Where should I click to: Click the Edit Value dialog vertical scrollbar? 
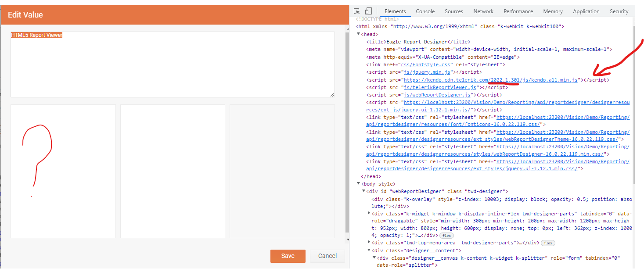[x=347, y=132]
